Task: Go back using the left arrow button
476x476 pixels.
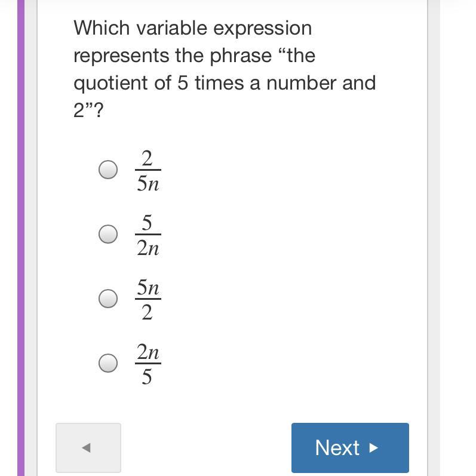Action: (x=88, y=447)
